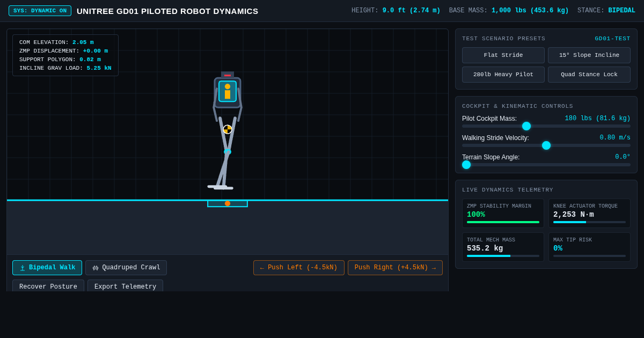644x338 pixels.
Task: Click the 0.80 m/s velocity value
Action: pyautogui.click(x=615, y=138)
